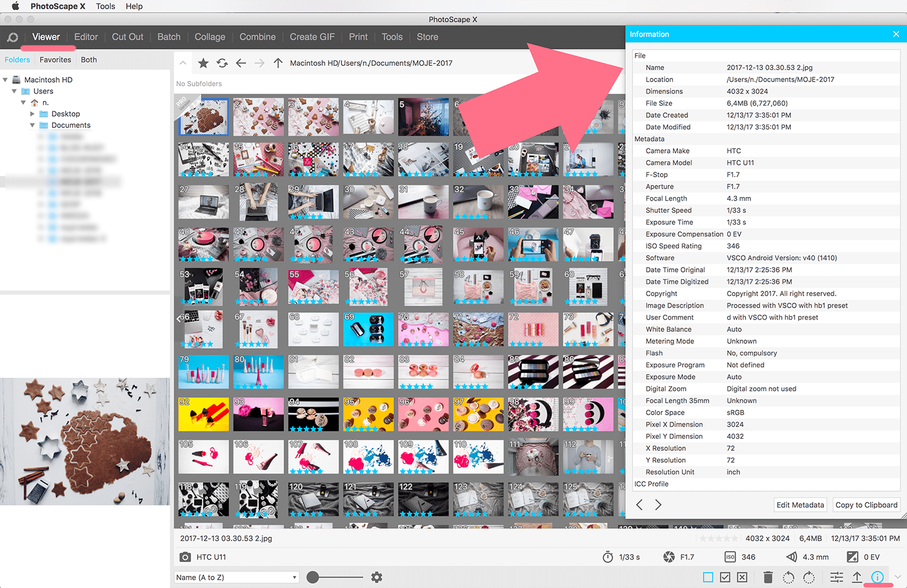Image resolution: width=907 pixels, height=588 pixels.
Task: Click the exposure compensation icon
Action: pos(853,557)
